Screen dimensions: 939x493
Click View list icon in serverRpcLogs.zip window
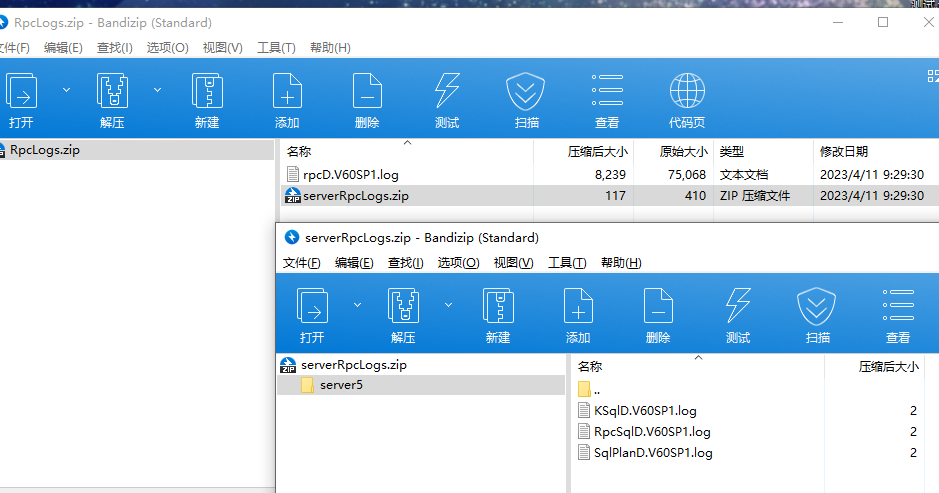coord(898,305)
